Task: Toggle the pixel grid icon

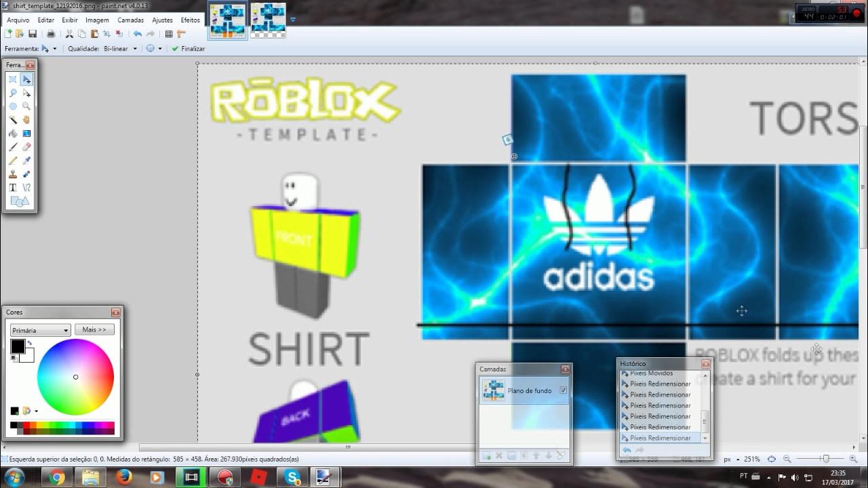Action: (x=169, y=34)
